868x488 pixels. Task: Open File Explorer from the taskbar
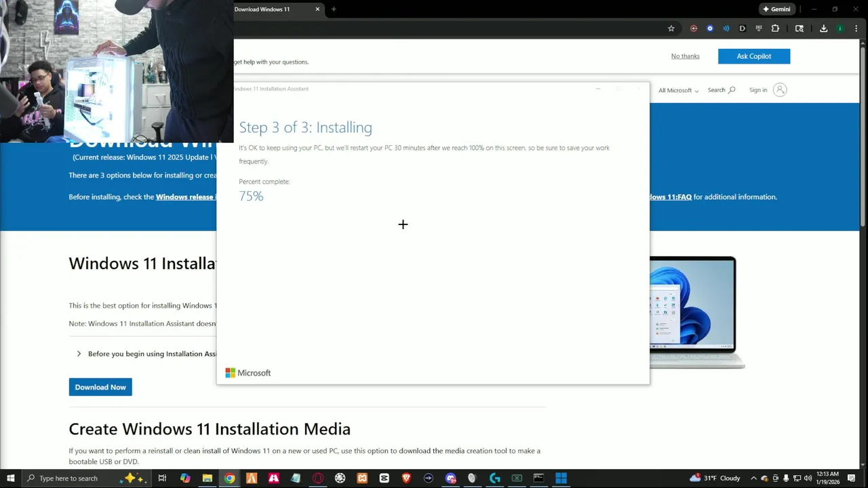click(208, 479)
